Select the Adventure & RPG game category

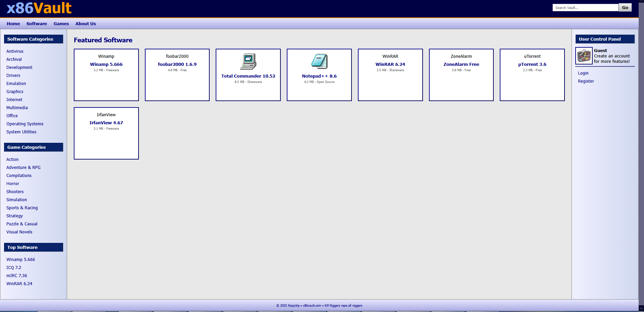pyautogui.click(x=23, y=168)
